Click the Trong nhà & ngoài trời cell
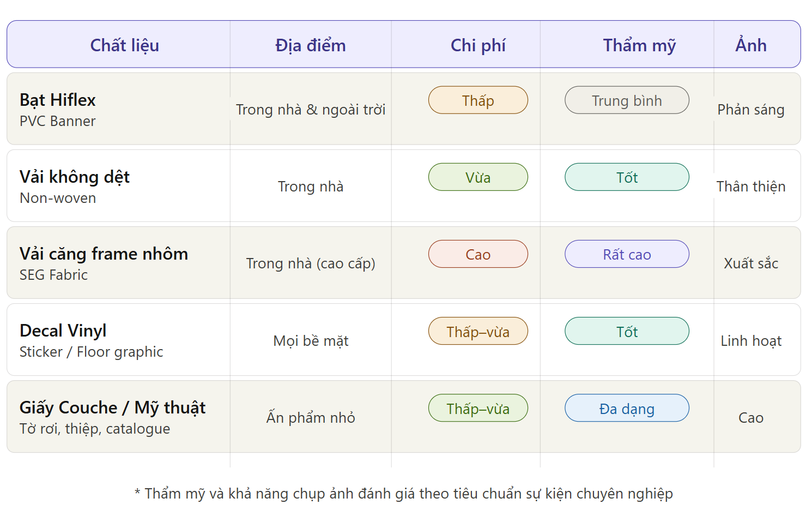This screenshot has width=812, height=516. click(x=311, y=110)
